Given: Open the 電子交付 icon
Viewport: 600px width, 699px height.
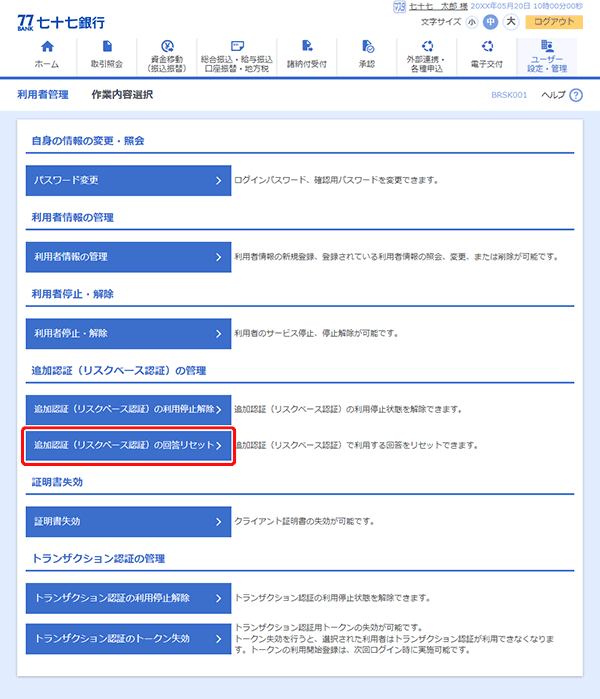Looking at the screenshot, I should pos(487,47).
